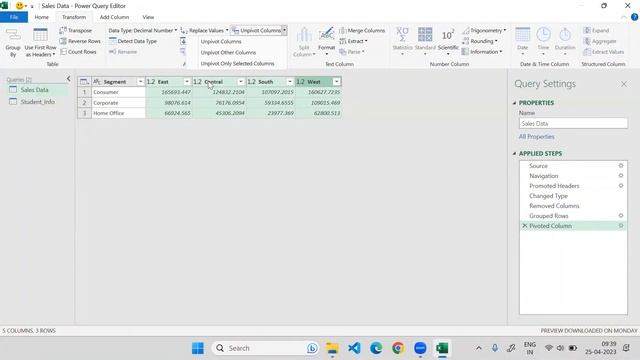Open settings gear for Grouped Rows step
The height and width of the screenshot is (360, 640).
(621, 216)
